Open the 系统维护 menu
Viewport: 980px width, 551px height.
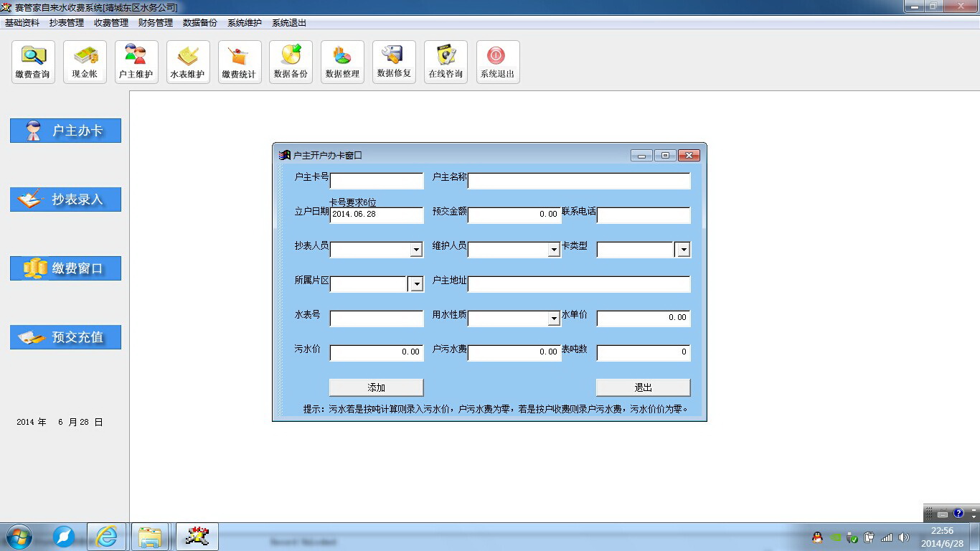click(245, 23)
